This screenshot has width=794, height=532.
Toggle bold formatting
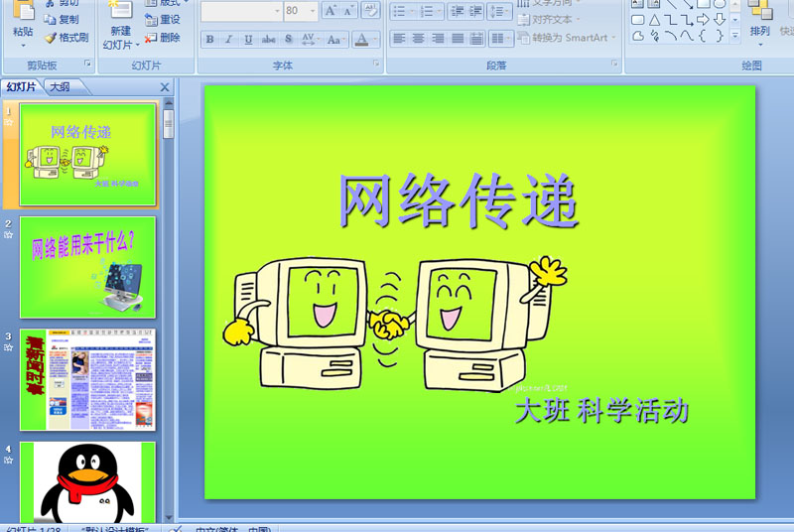point(209,40)
